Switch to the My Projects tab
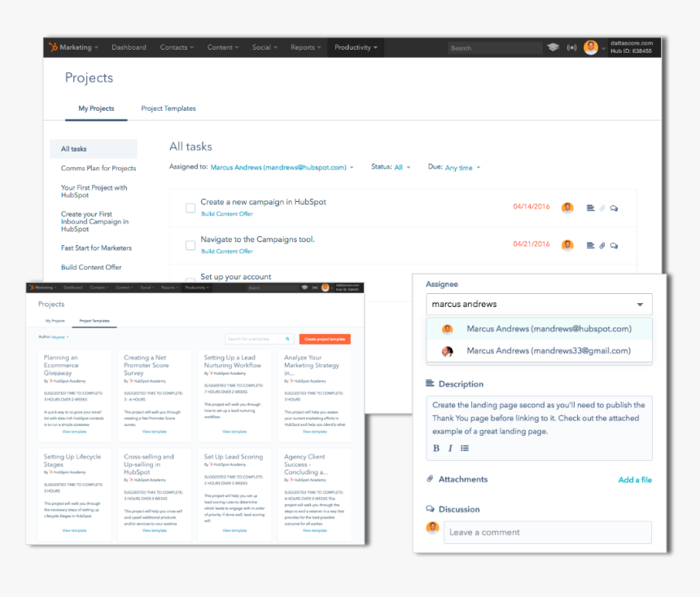Image resolution: width=700 pixels, height=597 pixels. coord(96,108)
